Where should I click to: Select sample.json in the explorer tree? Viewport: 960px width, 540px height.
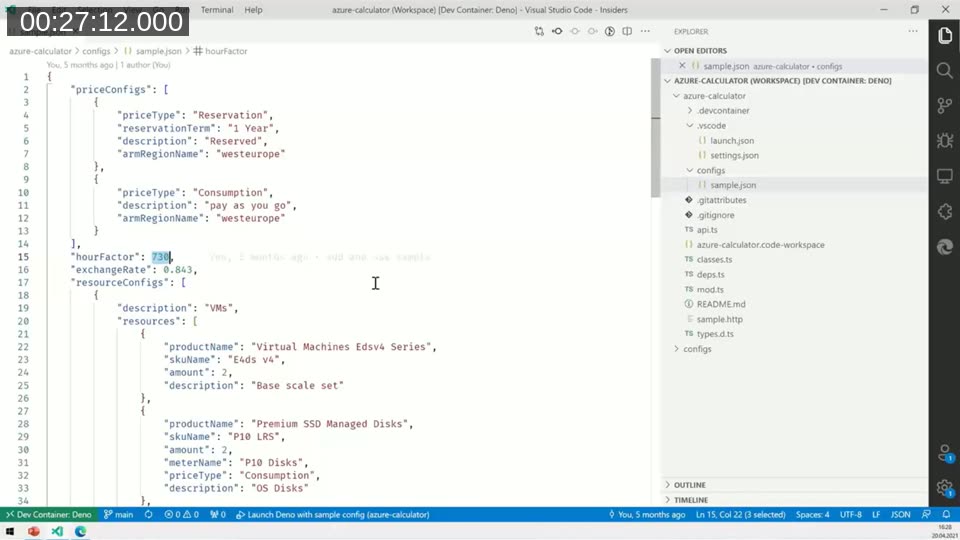pos(733,185)
